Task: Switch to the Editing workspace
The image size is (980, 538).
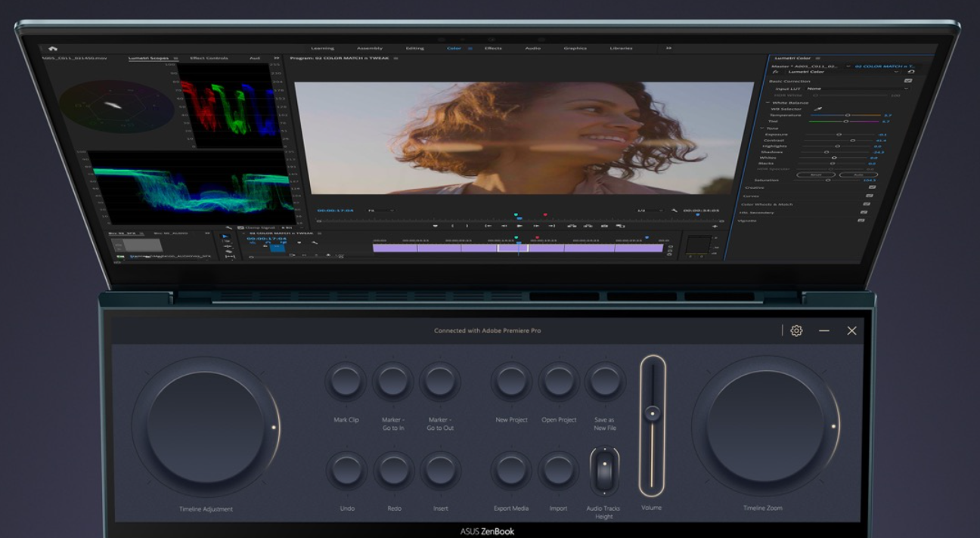Action: pyautogui.click(x=415, y=48)
